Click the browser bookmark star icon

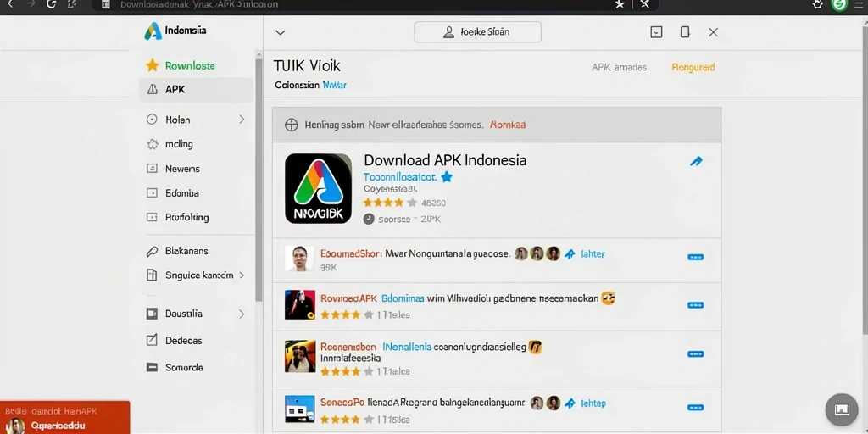[x=620, y=4]
